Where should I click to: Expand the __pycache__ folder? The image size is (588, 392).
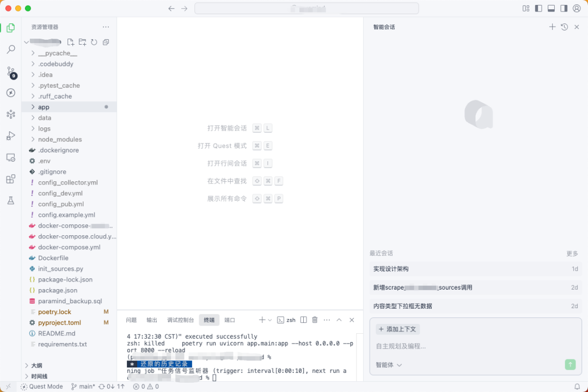(69, 53)
